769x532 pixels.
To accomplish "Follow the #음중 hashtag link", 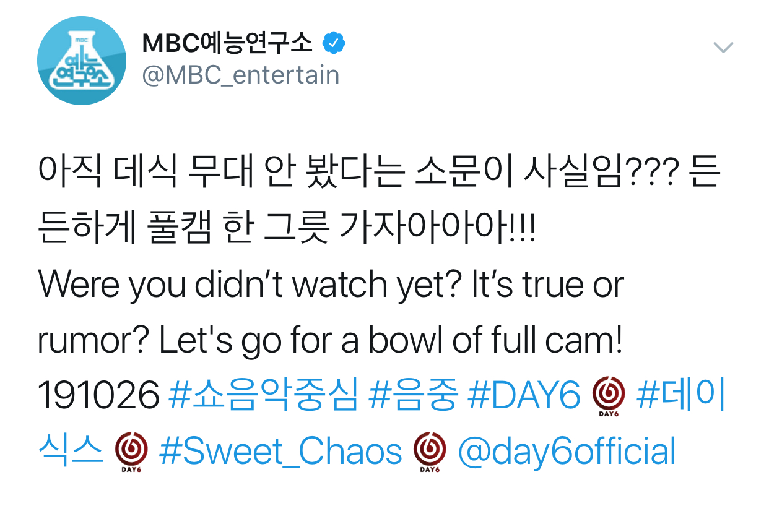I will pos(413,396).
